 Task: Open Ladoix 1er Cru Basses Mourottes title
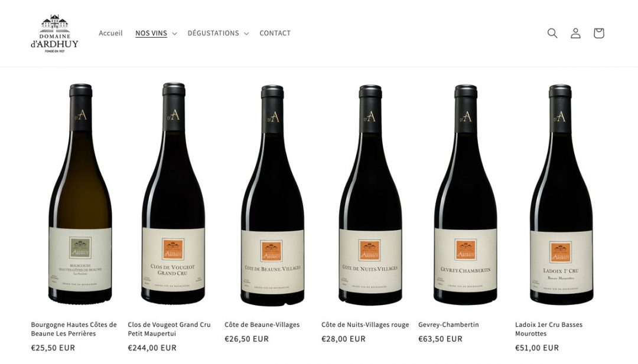tap(549, 329)
